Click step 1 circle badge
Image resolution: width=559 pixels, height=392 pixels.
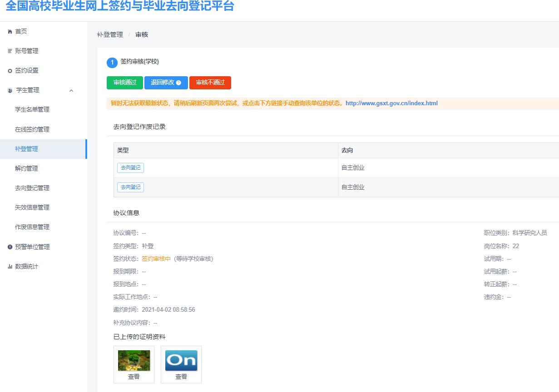tap(112, 63)
